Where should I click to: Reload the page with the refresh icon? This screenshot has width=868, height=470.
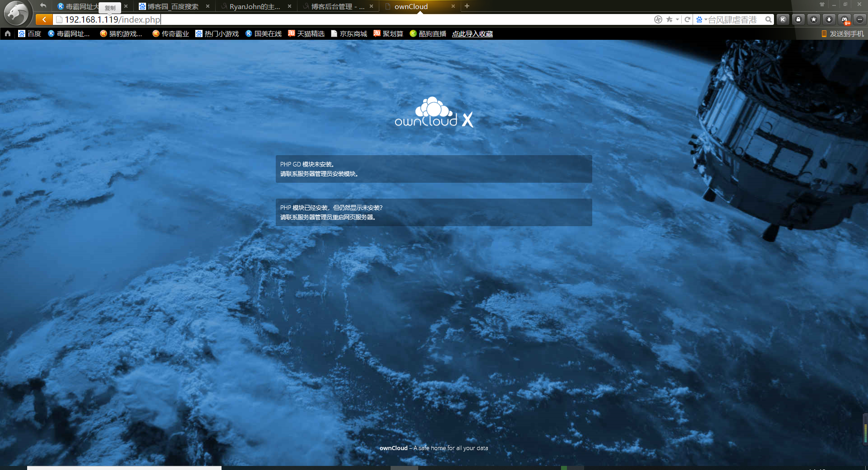click(688, 19)
